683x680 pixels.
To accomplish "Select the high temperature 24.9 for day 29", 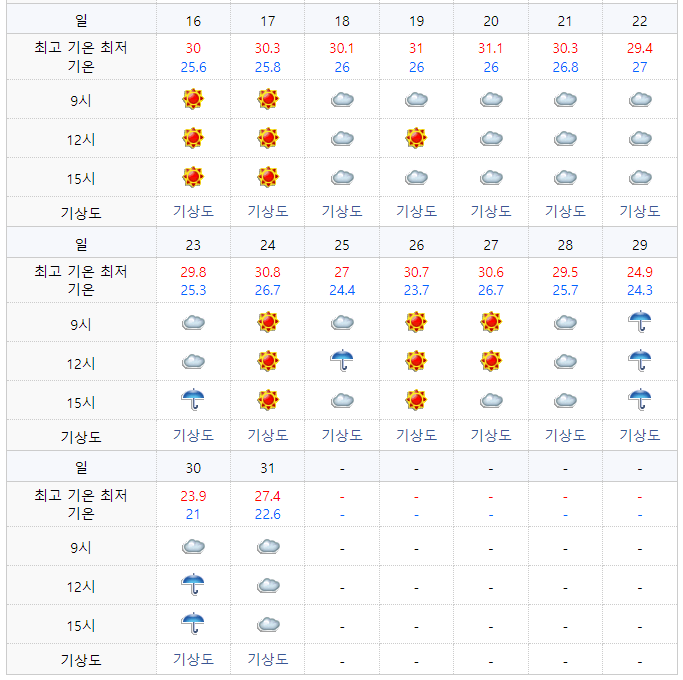I will 640,272.
